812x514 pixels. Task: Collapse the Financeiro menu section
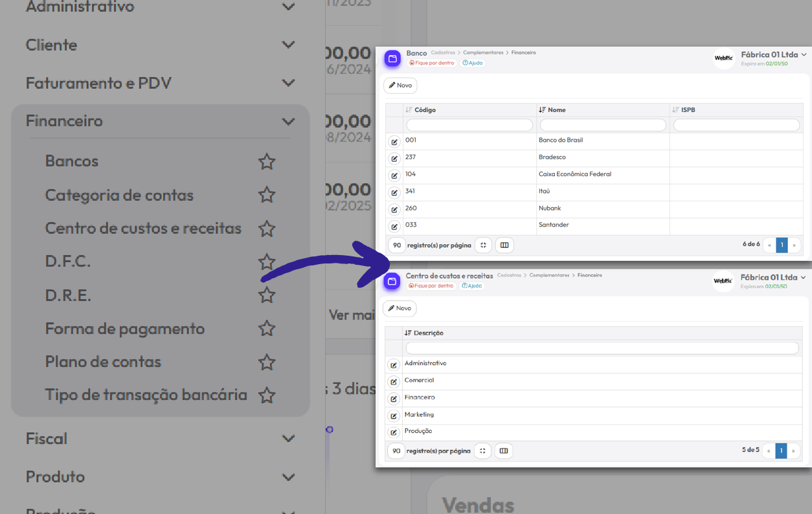point(288,121)
